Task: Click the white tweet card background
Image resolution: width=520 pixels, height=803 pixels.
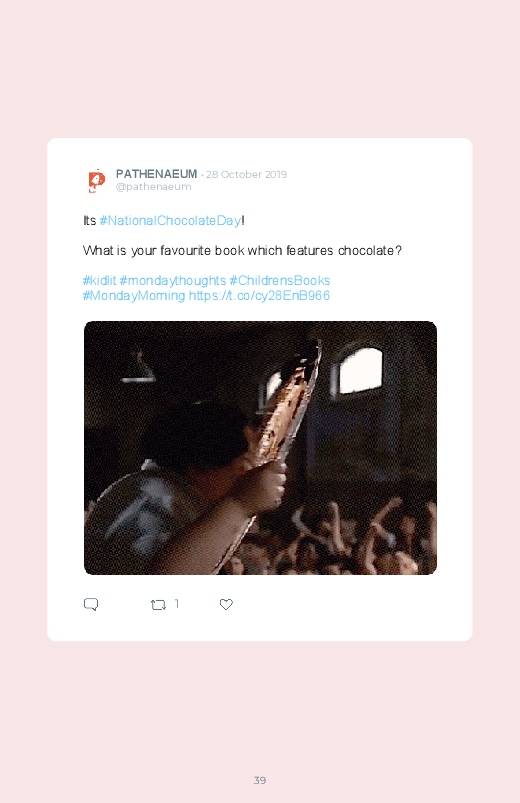Action: coord(260,389)
